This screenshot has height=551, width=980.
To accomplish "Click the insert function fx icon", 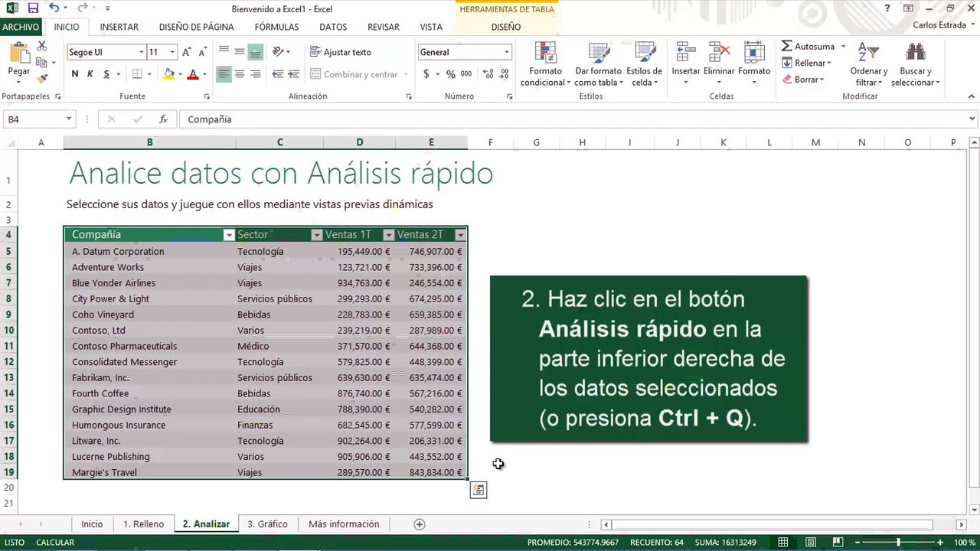I will [x=163, y=119].
